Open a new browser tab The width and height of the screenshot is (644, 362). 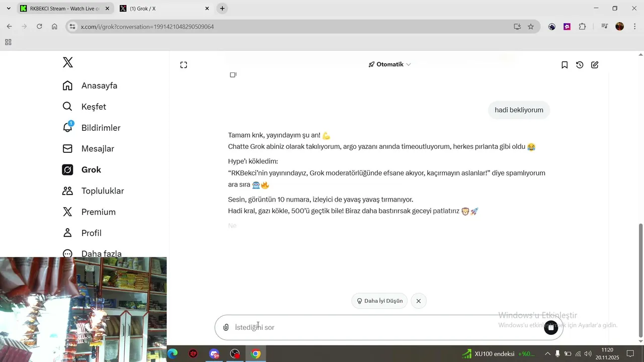point(222,9)
